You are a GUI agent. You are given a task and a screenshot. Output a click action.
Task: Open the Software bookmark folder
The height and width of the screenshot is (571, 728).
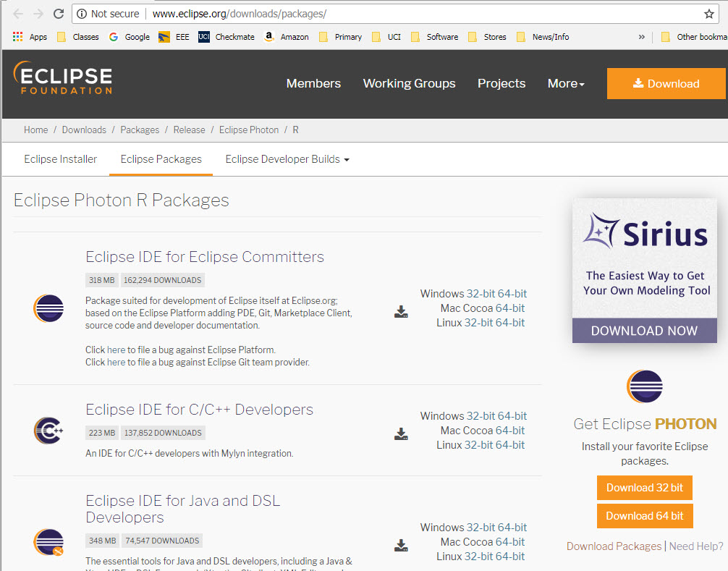tap(435, 37)
